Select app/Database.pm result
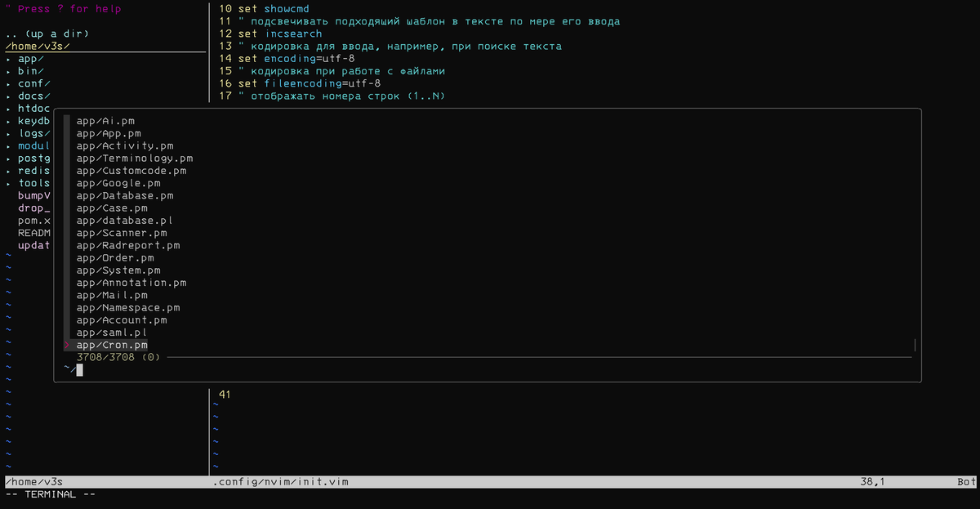The height and width of the screenshot is (509, 980). tap(125, 196)
